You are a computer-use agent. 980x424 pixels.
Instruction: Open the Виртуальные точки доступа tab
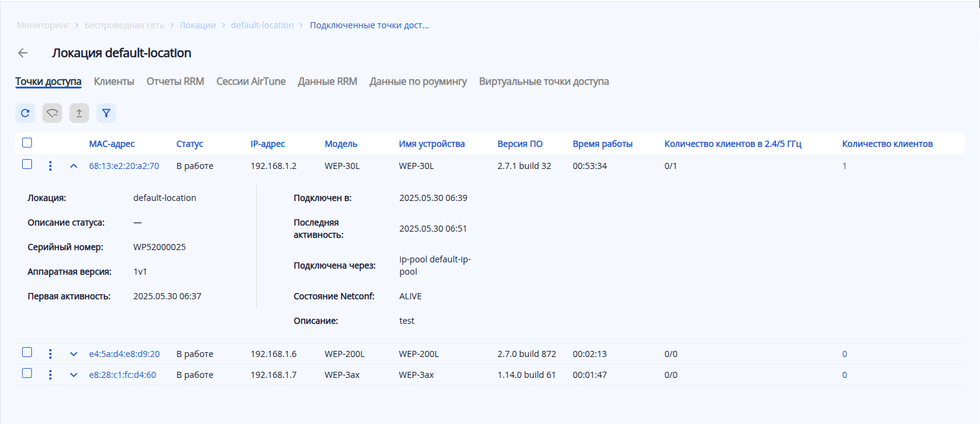point(544,82)
